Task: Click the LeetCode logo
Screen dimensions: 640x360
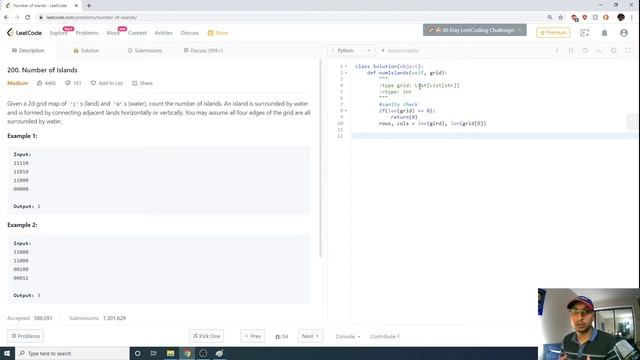Action: pos(24,33)
